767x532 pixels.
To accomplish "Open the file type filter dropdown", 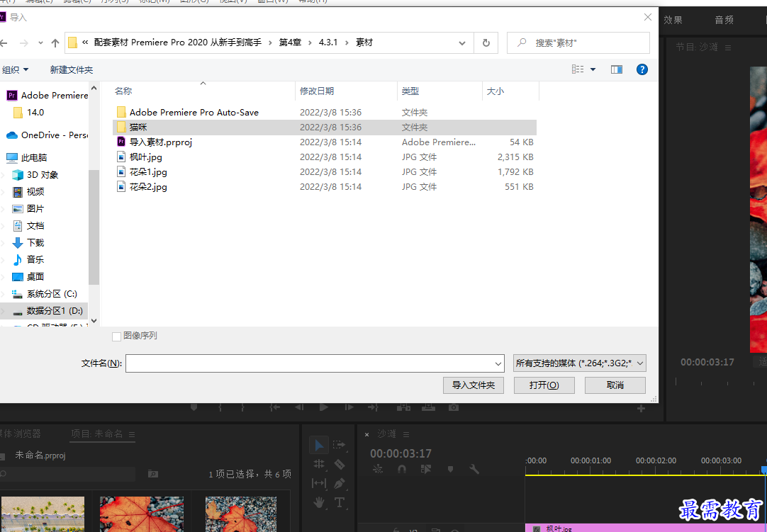I will (x=580, y=363).
